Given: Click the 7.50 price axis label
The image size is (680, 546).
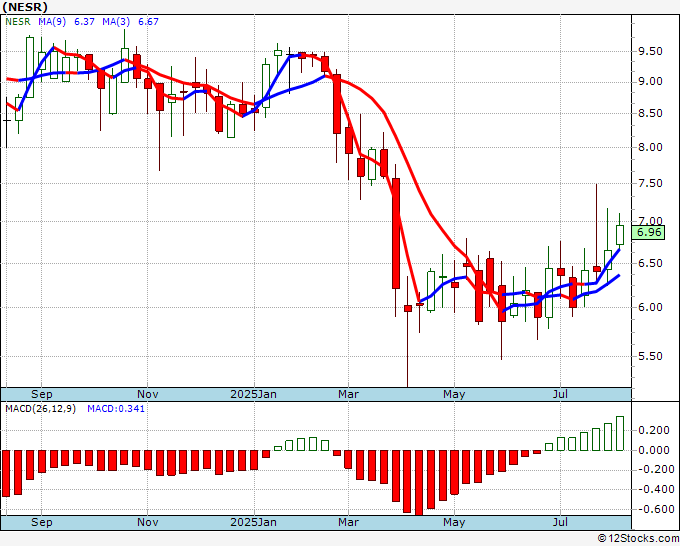Looking at the screenshot, I should click(650, 183).
